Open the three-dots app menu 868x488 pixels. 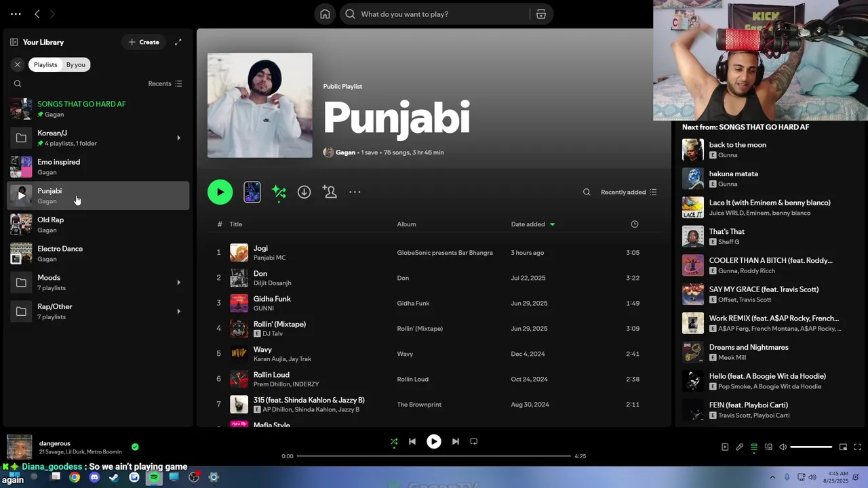[x=16, y=14]
